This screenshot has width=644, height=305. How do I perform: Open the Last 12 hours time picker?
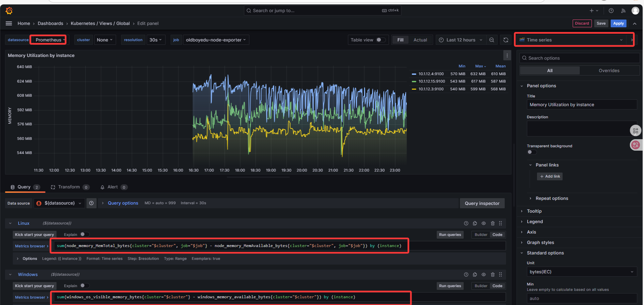461,40
